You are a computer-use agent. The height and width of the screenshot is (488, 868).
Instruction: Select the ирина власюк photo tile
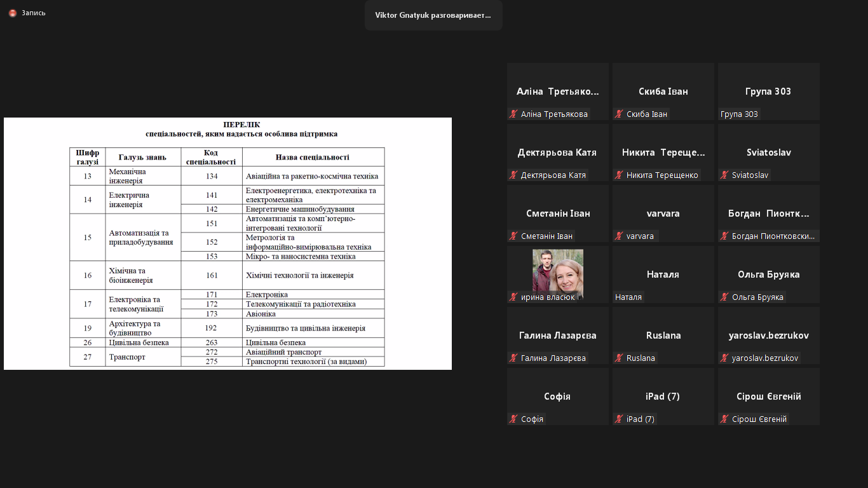(x=557, y=273)
